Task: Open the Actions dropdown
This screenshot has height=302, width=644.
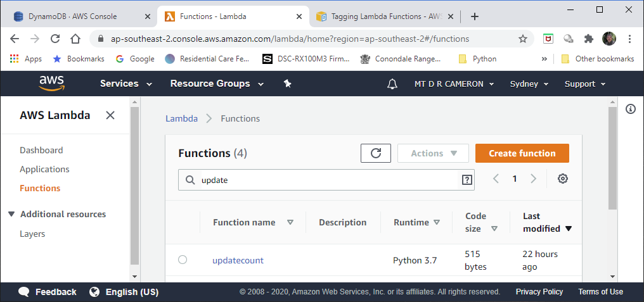Action: click(x=434, y=153)
